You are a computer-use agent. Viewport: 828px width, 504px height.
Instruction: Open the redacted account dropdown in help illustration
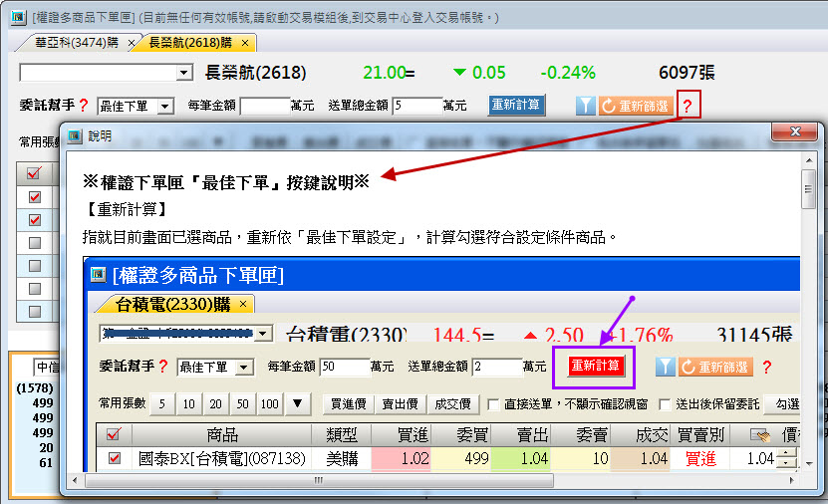(262, 334)
